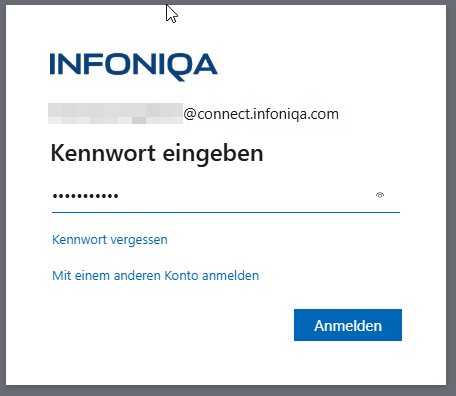Reveal password using the eye icon
This screenshot has width=456, height=396.
(x=380, y=195)
